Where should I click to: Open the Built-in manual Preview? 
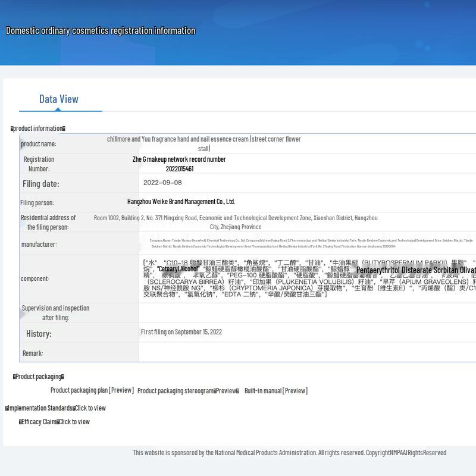pyautogui.click(x=275, y=391)
